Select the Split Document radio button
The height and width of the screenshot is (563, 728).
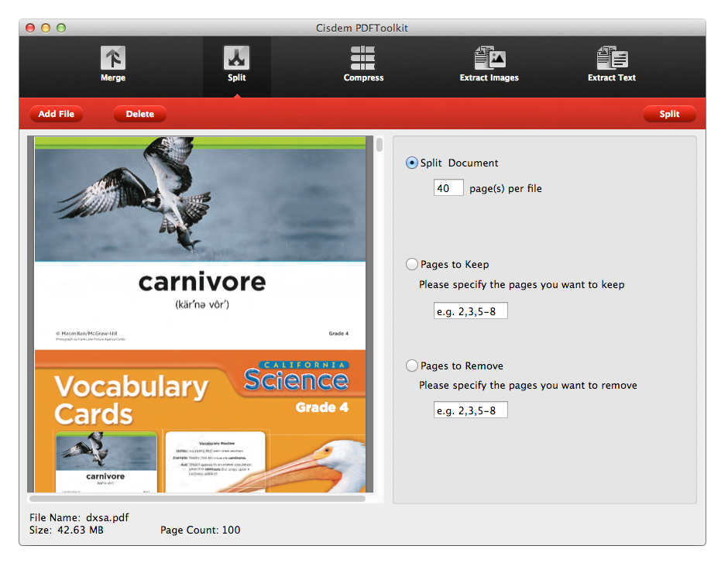point(412,163)
